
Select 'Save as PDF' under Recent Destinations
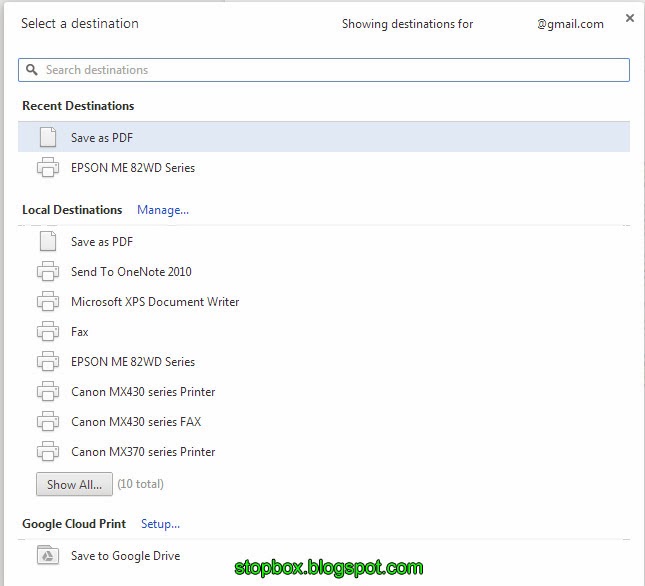coord(324,137)
